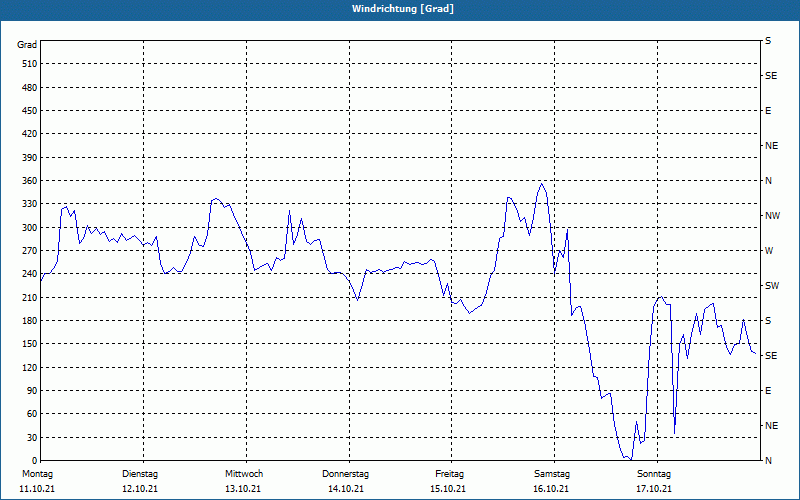Click the '15.10.21' date label
This screenshot has width=800, height=500.
[448, 489]
